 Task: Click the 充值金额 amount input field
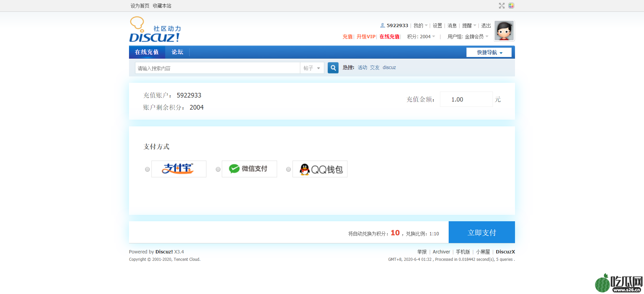(x=466, y=99)
